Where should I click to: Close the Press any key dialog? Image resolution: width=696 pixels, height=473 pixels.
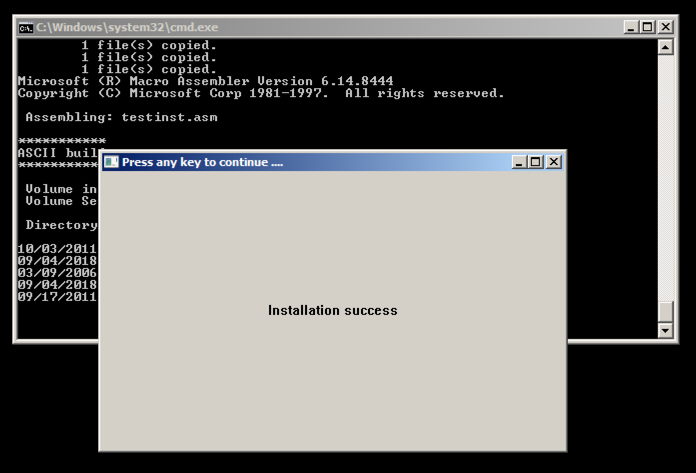(x=554, y=162)
